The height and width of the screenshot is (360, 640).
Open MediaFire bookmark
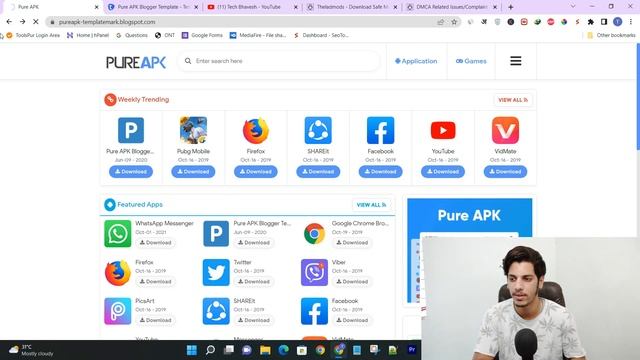pyautogui.click(x=258, y=36)
